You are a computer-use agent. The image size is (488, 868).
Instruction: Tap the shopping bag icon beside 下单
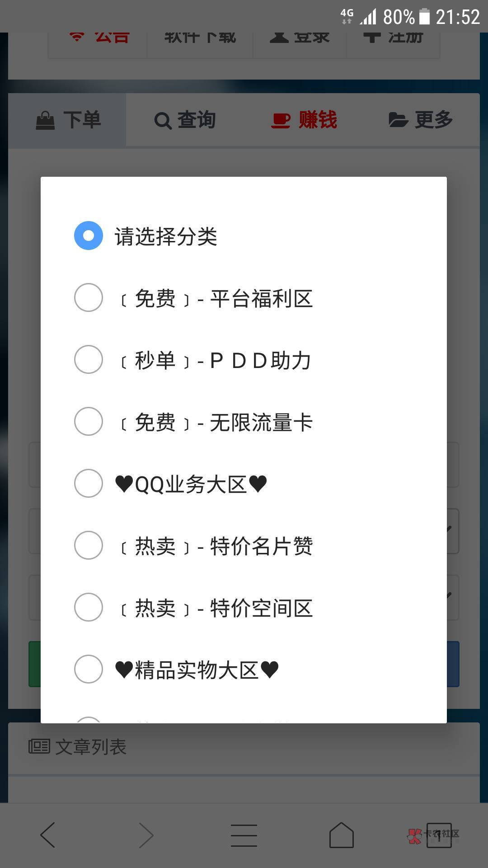[45, 121]
